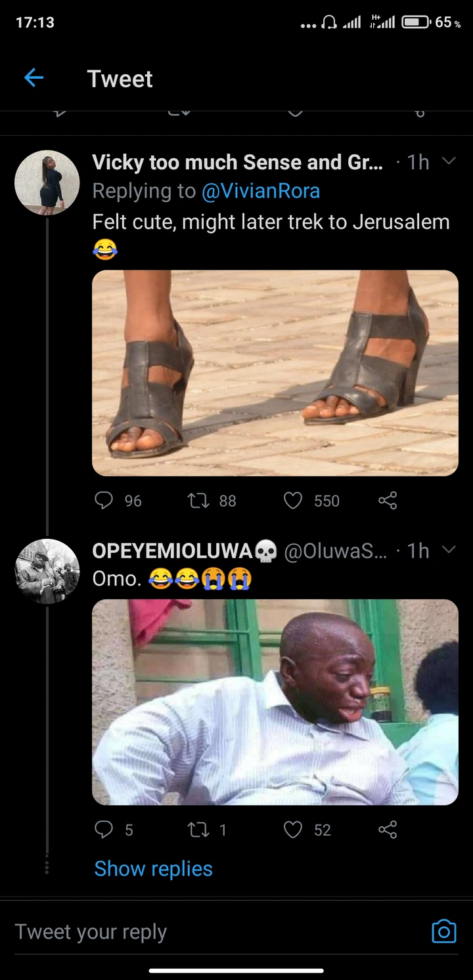Screen dimensions: 473x980
Task: Expand the thread with Show replies
Action: point(153,868)
